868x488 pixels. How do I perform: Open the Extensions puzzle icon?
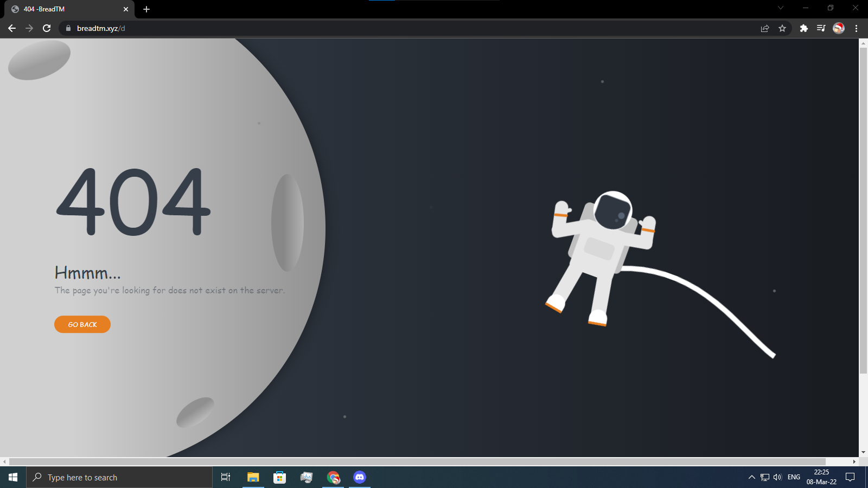[x=804, y=28]
